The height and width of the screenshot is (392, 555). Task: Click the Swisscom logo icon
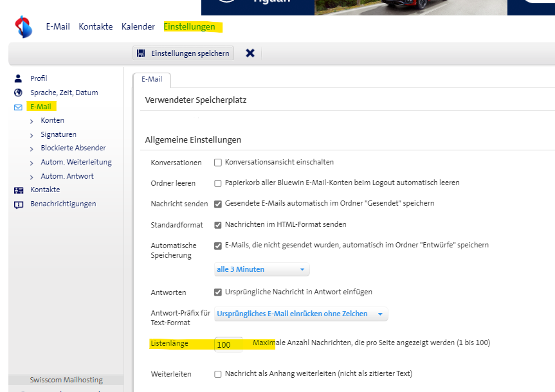click(x=23, y=28)
